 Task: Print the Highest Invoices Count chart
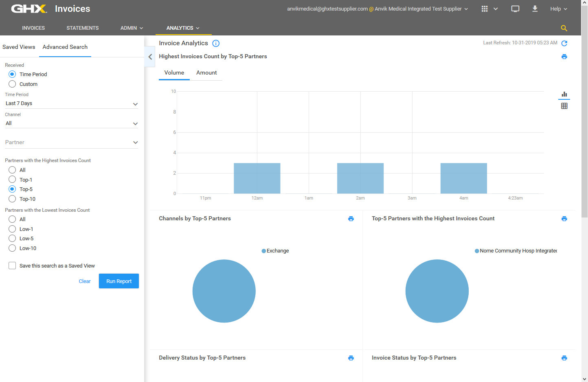pos(564,57)
